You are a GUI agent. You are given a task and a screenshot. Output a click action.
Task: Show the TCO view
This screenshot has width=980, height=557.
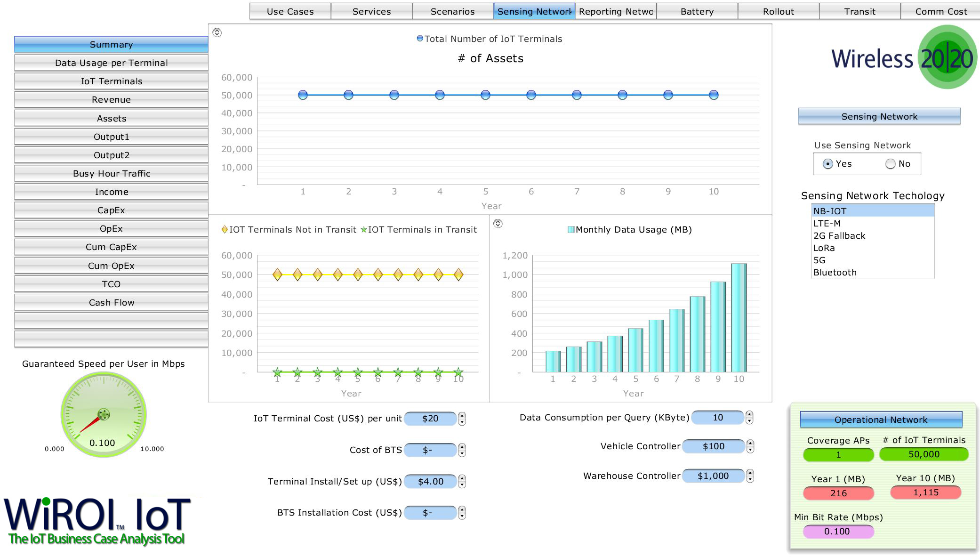(111, 284)
